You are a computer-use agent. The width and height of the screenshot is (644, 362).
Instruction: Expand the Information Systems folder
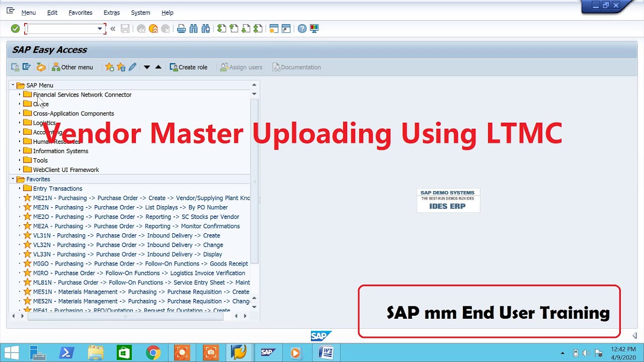coord(20,151)
